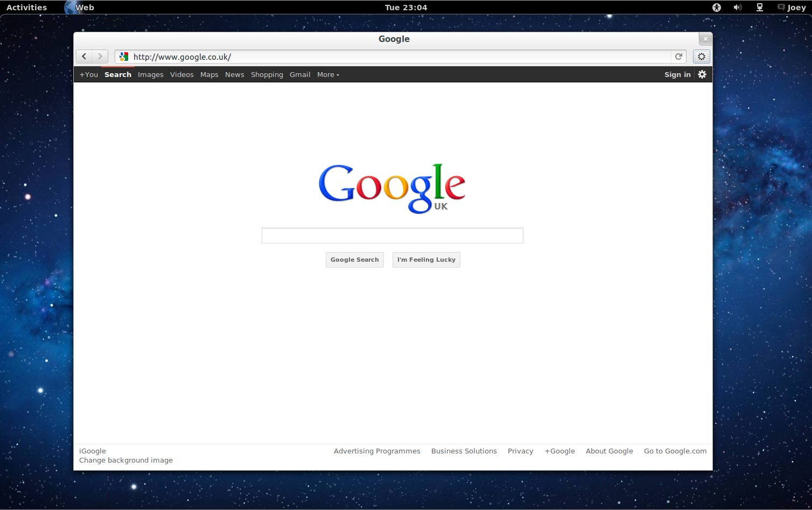Viewport: 812px width, 510px height.
Task: Open the browser settings gear menu
Action: coord(701,56)
